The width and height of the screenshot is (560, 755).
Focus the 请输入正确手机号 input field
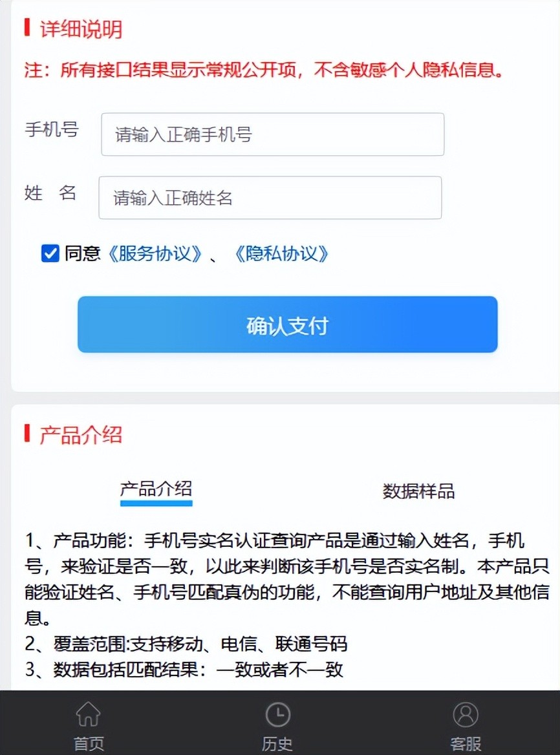[272, 134]
